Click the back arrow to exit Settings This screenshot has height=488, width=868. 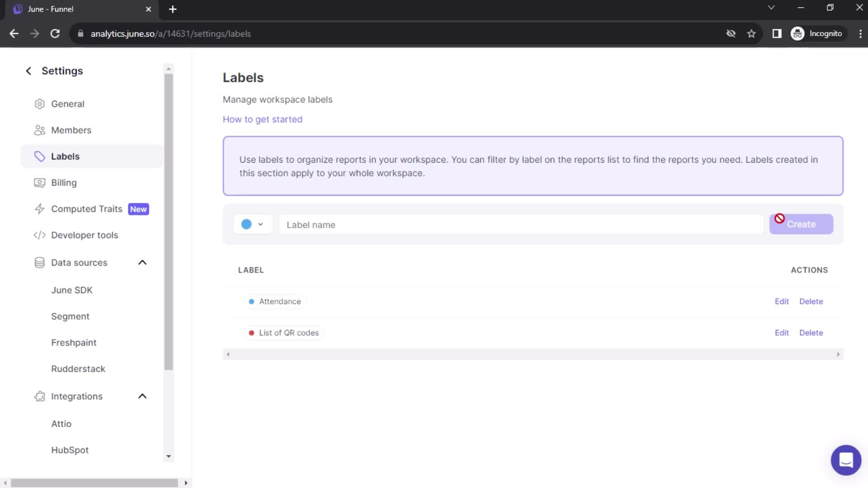point(28,70)
